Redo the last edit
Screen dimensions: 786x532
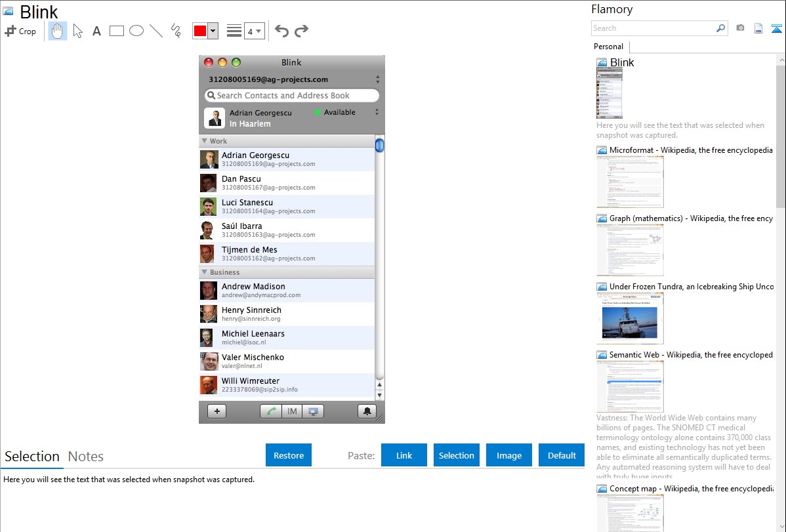[x=301, y=31]
